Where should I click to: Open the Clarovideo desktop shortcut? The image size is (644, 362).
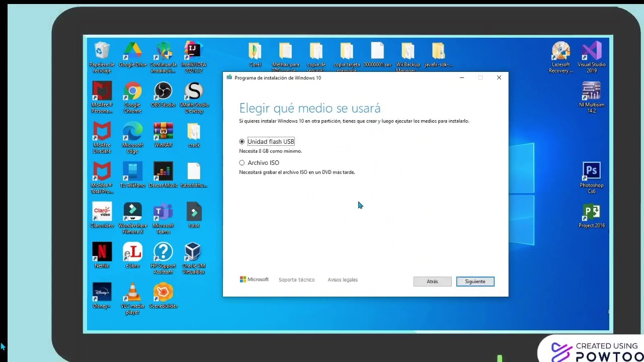(102, 212)
